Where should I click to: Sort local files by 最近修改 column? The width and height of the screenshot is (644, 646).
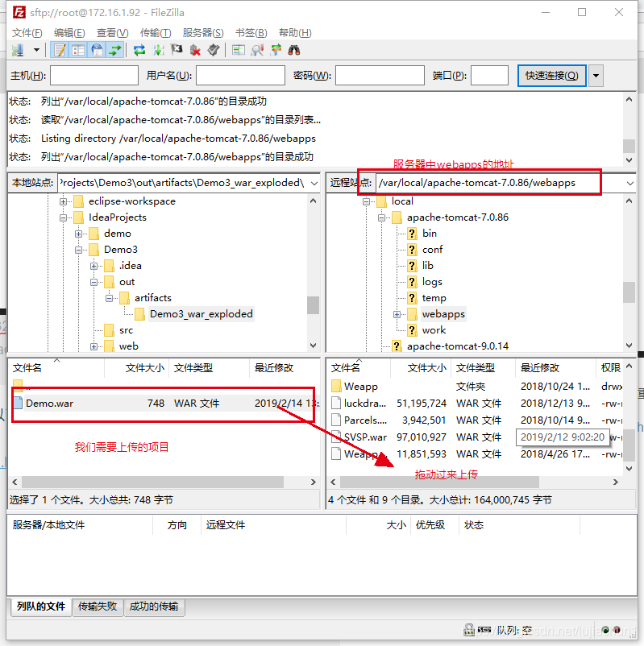284,367
